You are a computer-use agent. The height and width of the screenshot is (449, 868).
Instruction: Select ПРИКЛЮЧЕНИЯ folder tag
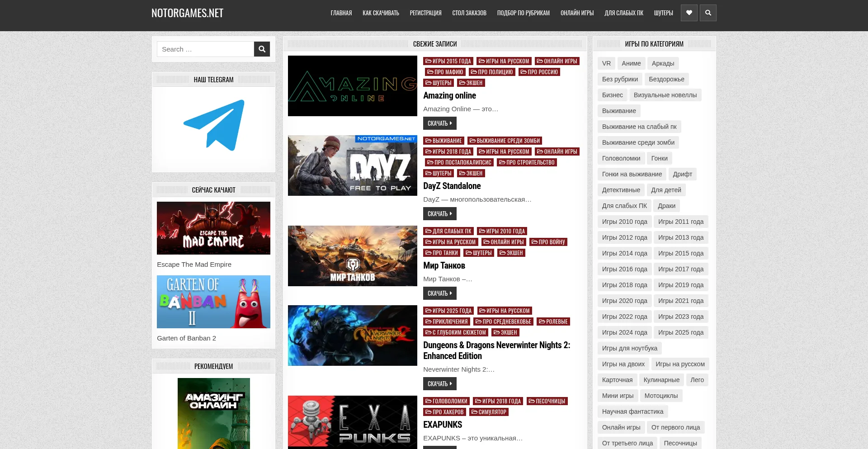446,321
